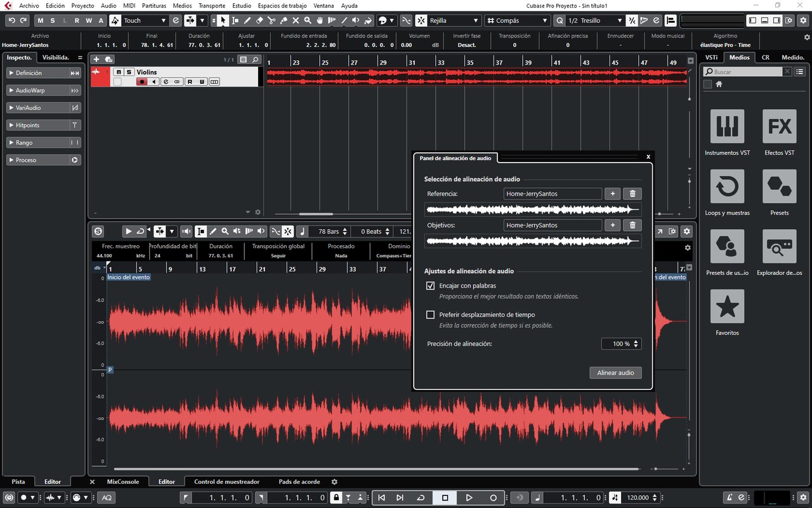Click the sample editor Solo Editor icon
The height and width of the screenshot is (508, 812).
(x=98, y=231)
